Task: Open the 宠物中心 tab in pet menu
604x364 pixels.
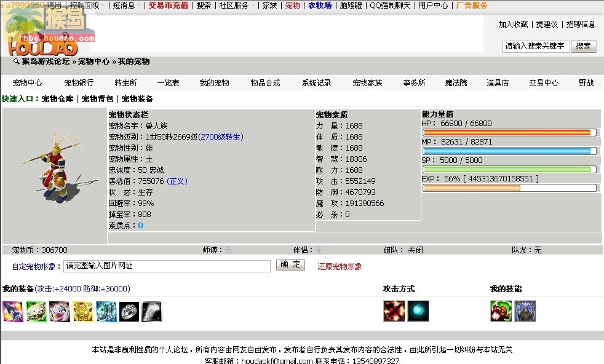Action: 27,83
